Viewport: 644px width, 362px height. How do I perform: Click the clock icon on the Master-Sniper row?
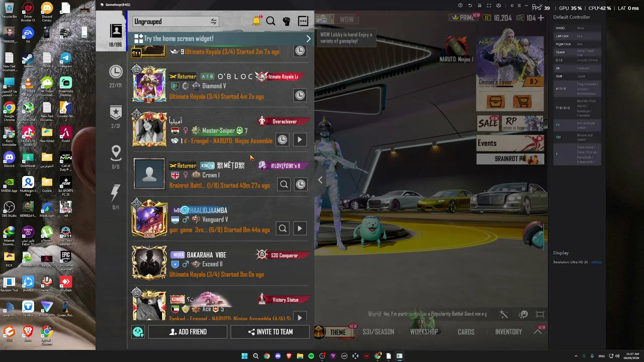click(x=282, y=140)
